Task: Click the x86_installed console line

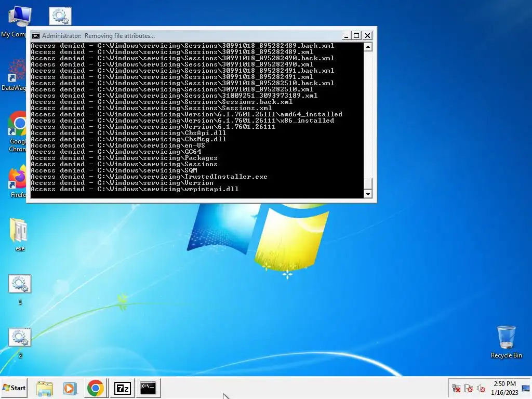Action: point(182,121)
